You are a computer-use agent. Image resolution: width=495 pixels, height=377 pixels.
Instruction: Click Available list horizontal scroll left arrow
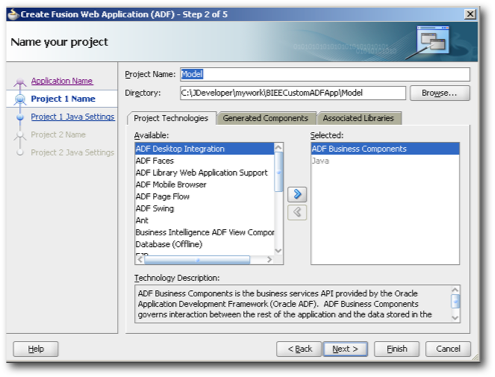point(140,260)
